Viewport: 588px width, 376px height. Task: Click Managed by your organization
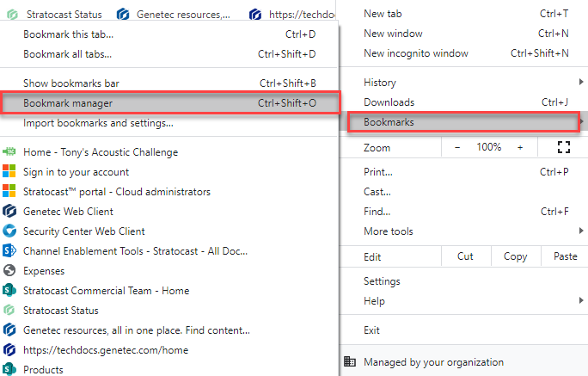tap(463, 362)
